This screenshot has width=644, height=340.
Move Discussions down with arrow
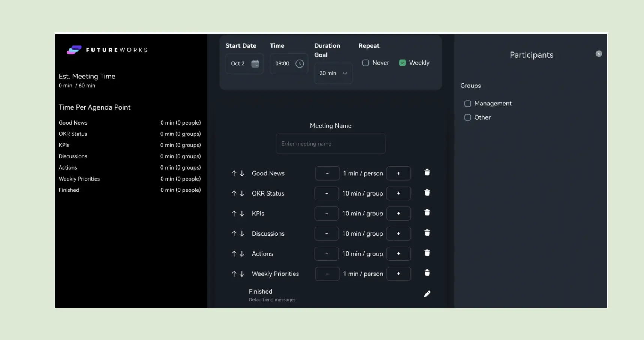coord(242,233)
